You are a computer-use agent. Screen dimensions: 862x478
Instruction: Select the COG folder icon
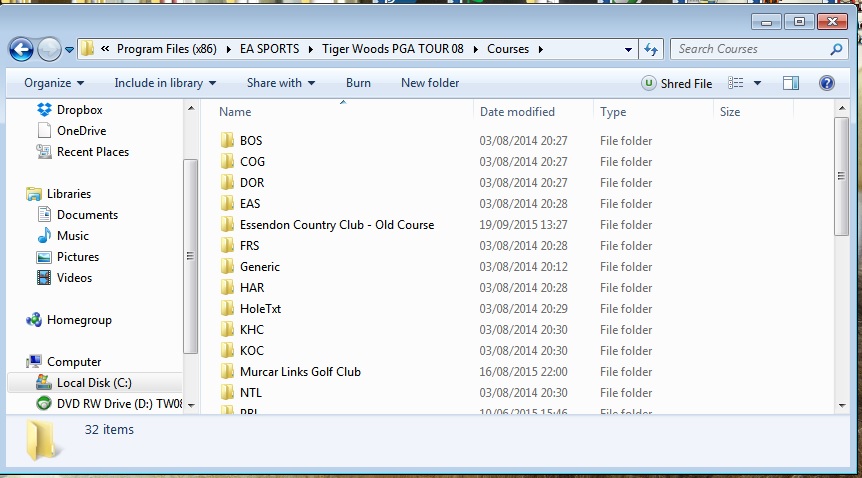click(227, 161)
